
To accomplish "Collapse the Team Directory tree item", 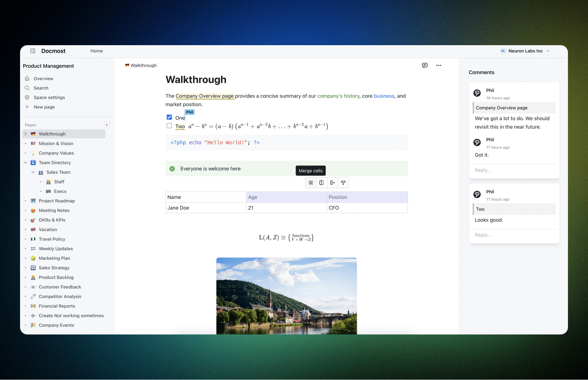I will pyautogui.click(x=26, y=163).
